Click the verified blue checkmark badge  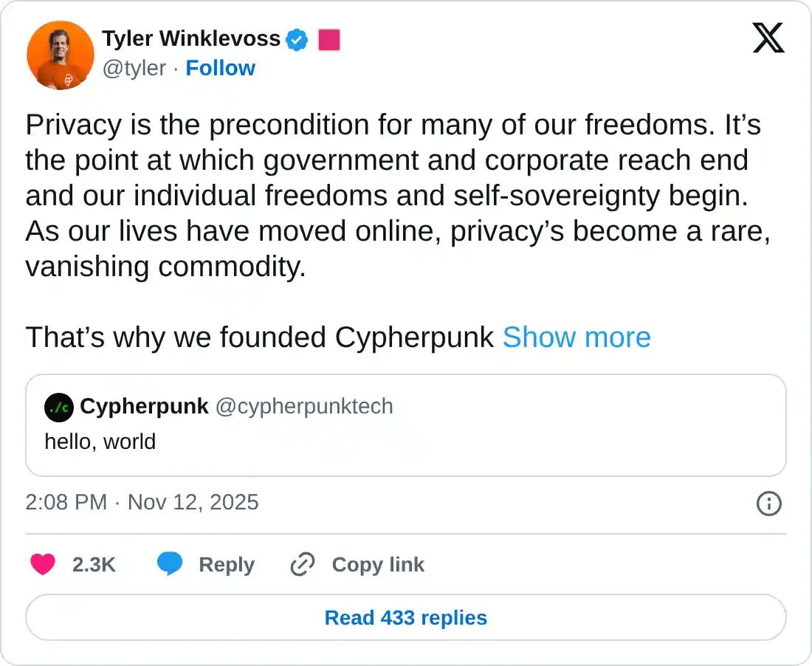296,40
